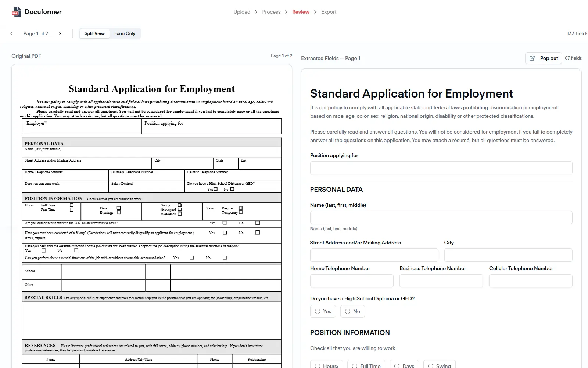Go to the next page arrow
588x368 pixels.
pyautogui.click(x=60, y=33)
